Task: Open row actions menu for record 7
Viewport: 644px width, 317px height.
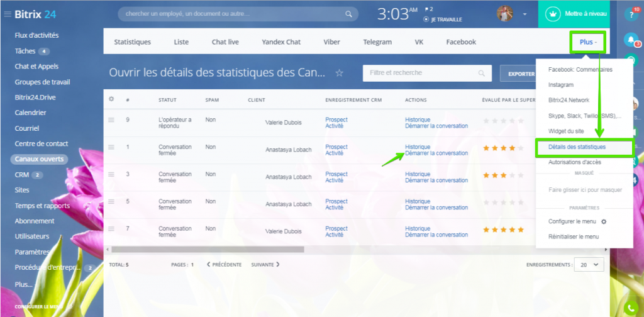Action: pyautogui.click(x=111, y=228)
